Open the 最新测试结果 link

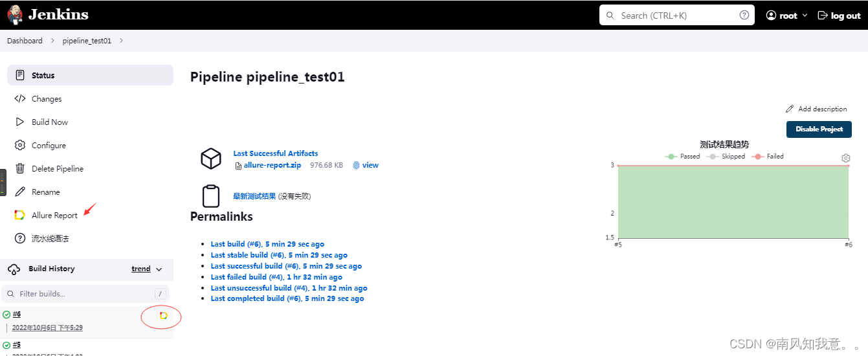click(x=254, y=196)
